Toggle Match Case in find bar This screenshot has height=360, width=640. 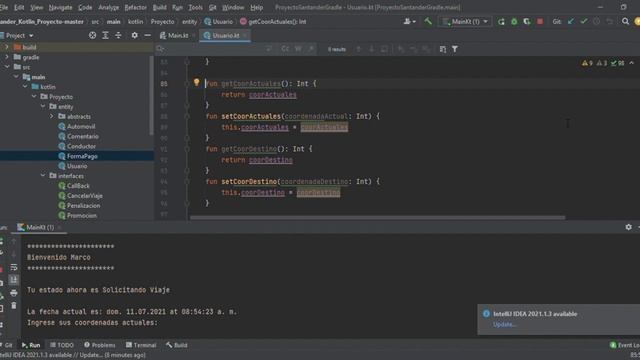[285, 49]
